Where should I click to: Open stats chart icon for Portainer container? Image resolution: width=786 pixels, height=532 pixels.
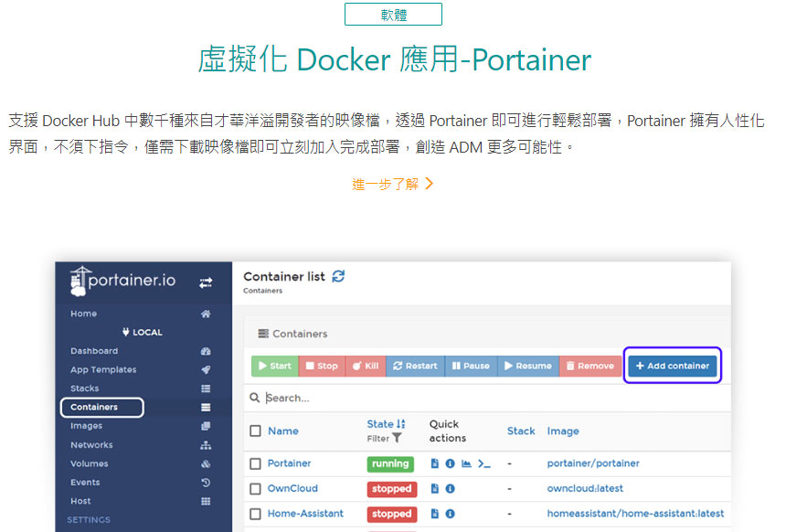coord(466,463)
